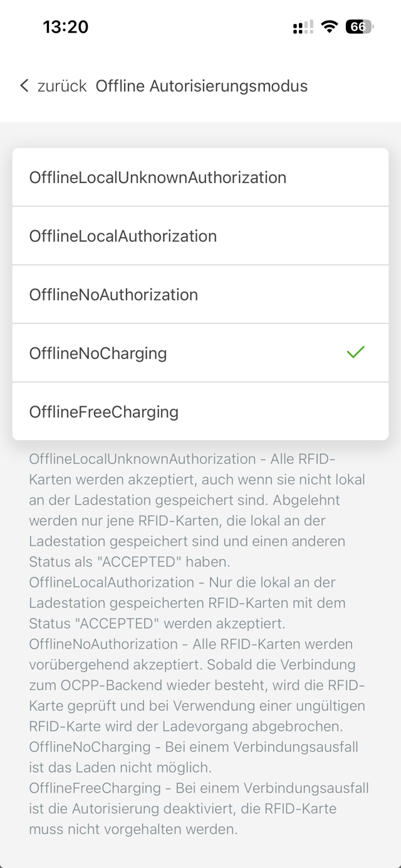Tap the empty right side of OfflineFreeCharging row
The width and height of the screenshot is (401, 868).
[x=282, y=411]
